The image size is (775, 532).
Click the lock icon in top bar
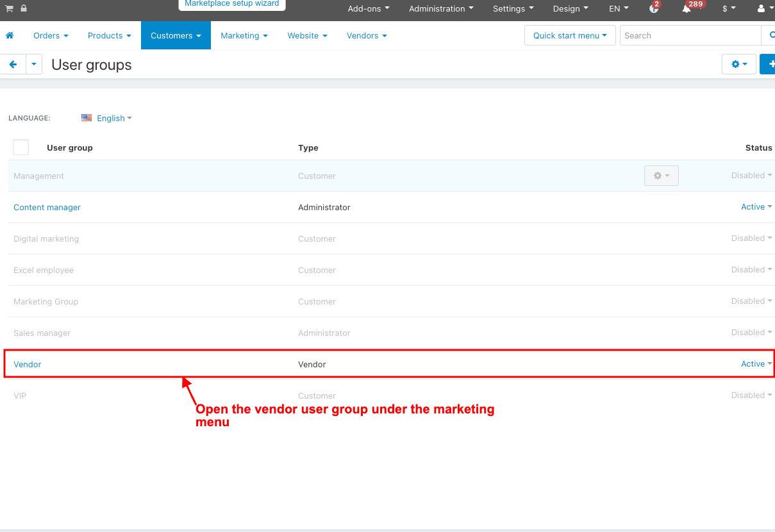click(24, 8)
